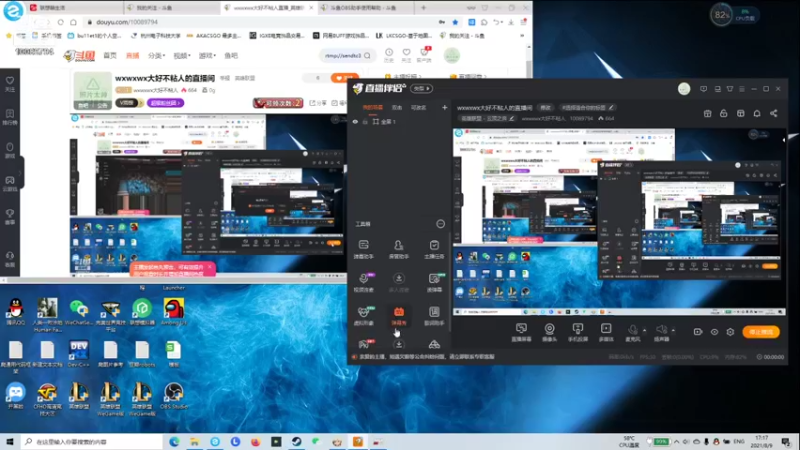The image size is (800, 450).
Task: Open 歌词助手 tool in toolbox
Action: click(x=434, y=315)
